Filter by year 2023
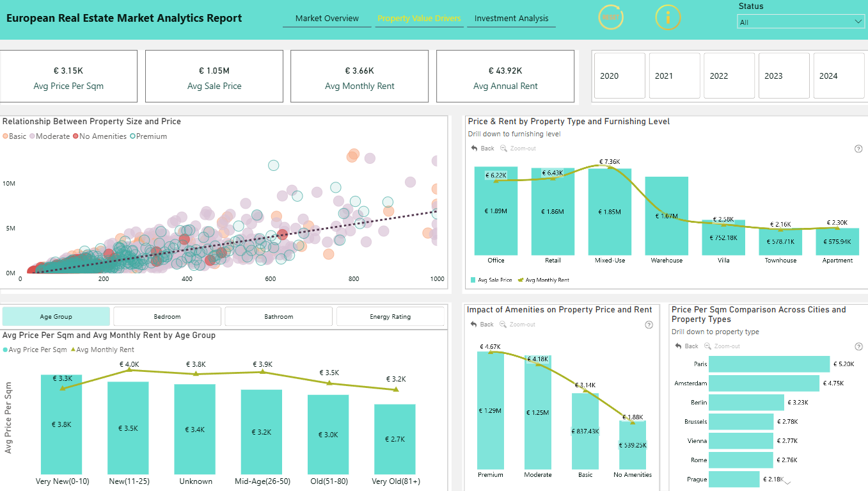Viewport: 868px width, 491px height. pyautogui.click(x=784, y=76)
